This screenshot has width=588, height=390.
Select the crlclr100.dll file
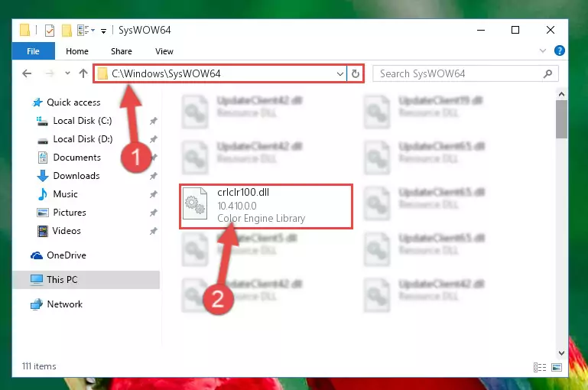266,206
